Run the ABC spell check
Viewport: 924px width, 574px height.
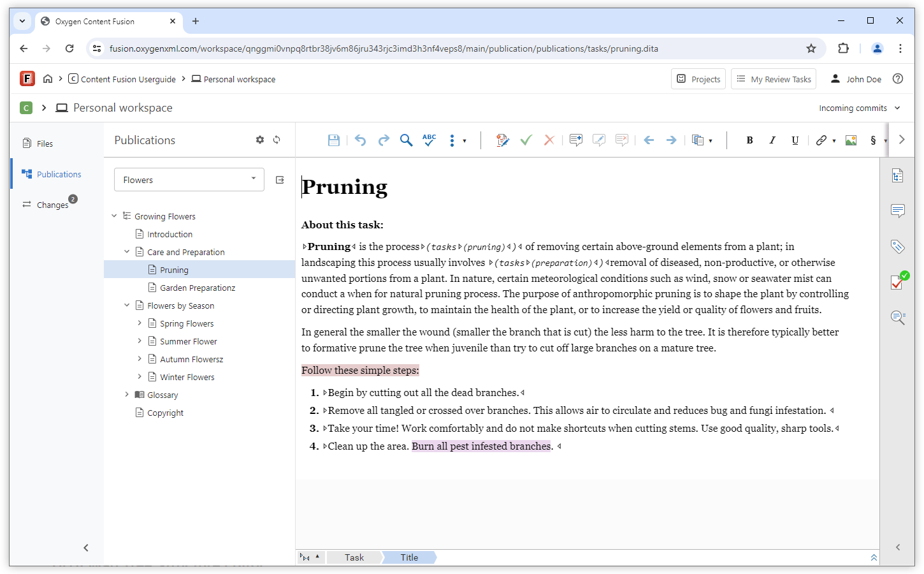click(x=430, y=140)
